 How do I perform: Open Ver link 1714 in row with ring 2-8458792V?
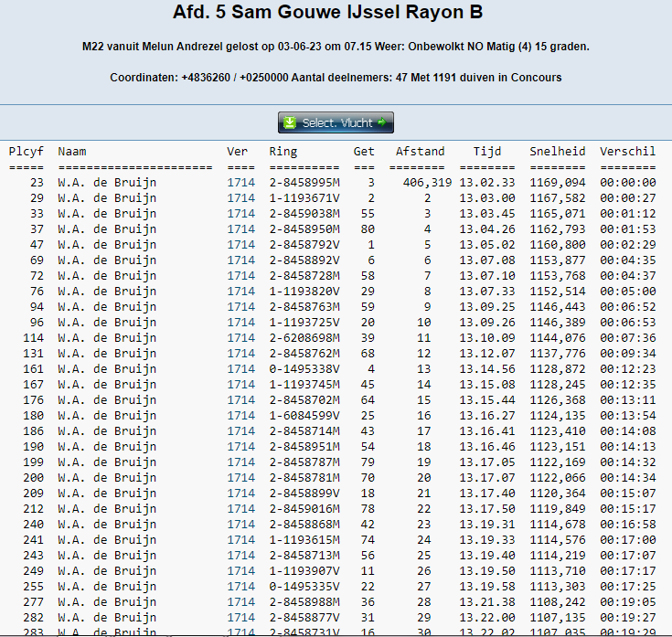pos(240,245)
